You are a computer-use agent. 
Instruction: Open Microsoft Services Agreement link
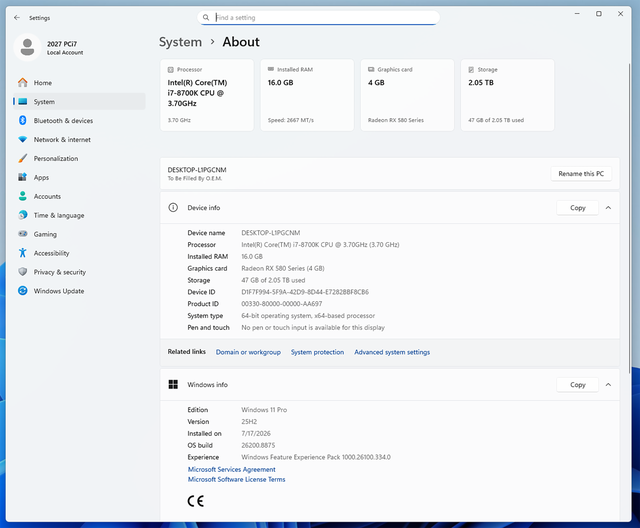tap(231, 469)
